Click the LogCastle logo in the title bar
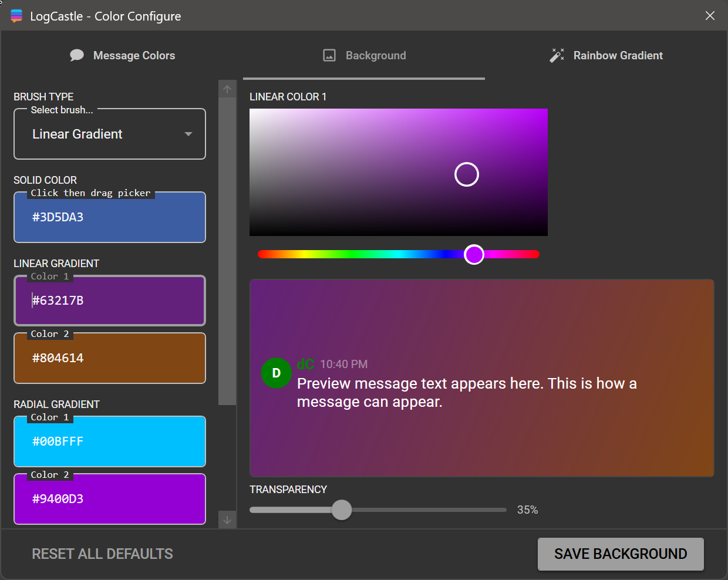The height and width of the screenshot is (580, 728). tap(15, 15)
